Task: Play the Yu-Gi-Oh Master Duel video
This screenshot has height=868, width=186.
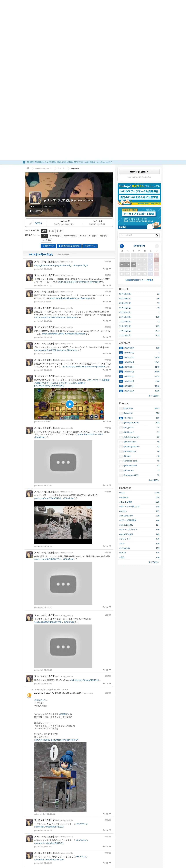Action: (x=70, y=404)
